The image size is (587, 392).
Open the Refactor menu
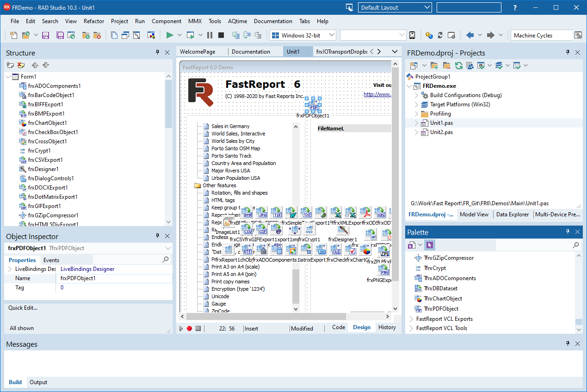(x=93, y=21)
